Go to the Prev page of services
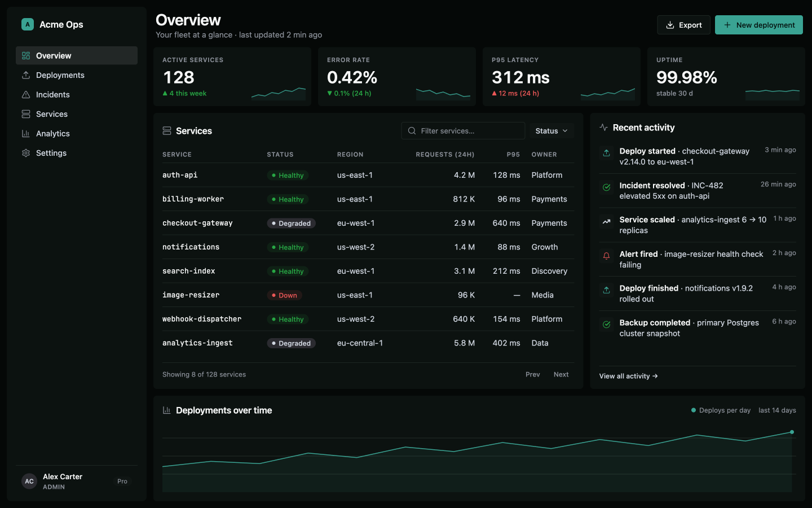The width and height of the screenshot is (812, 508). click(532, 374)
